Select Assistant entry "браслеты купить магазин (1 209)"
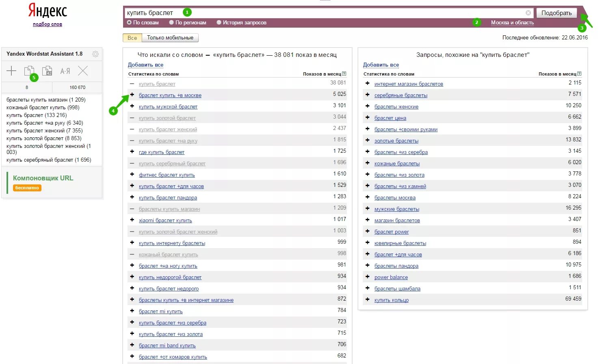The width and height of the screenshot is (613, 364). pyautogui.click(x=46, y=100)
